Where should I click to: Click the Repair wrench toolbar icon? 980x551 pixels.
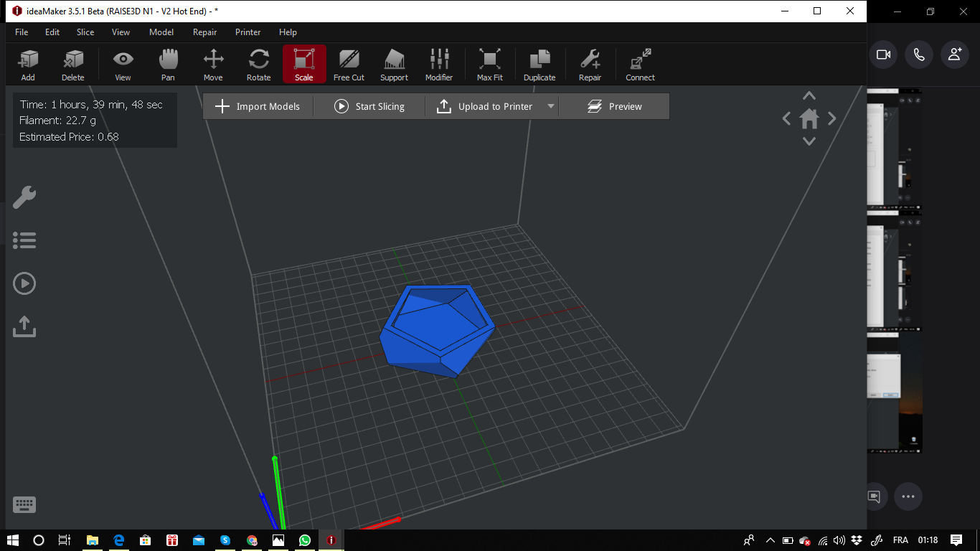tap(590, 65)
